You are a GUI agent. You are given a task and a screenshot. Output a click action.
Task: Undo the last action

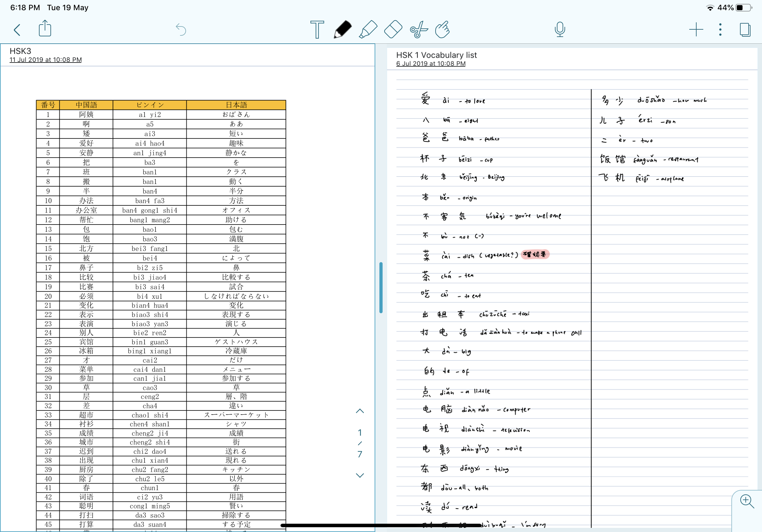pos(181,30)
